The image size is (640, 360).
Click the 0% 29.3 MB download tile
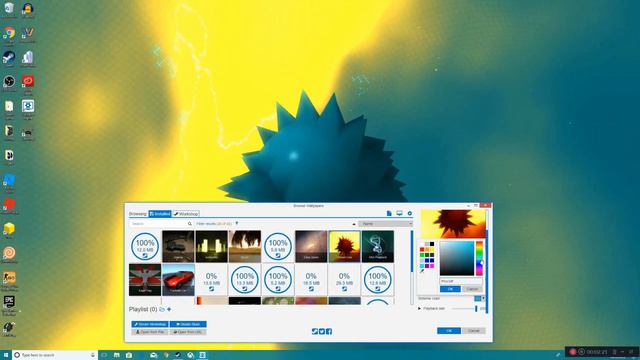click(344, 280)
